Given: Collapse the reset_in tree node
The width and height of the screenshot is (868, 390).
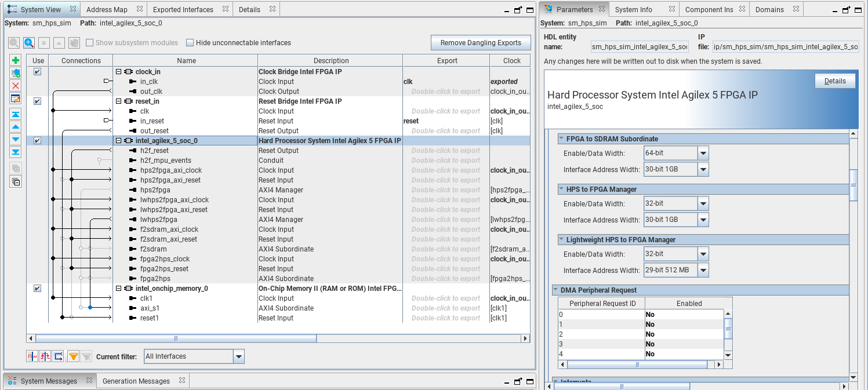Looking at the screenshot, I should point(119,101).
